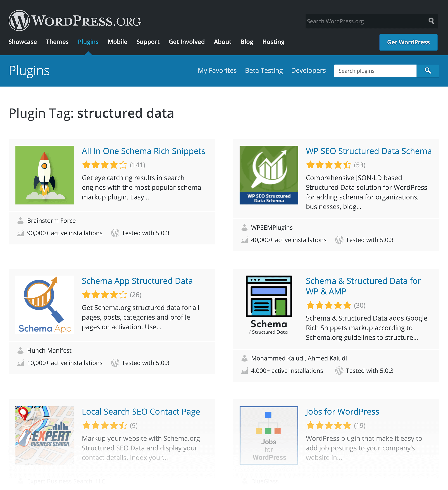Open the Themes menu item
This screenshot has width=448, height=490.
pos(57,42)
